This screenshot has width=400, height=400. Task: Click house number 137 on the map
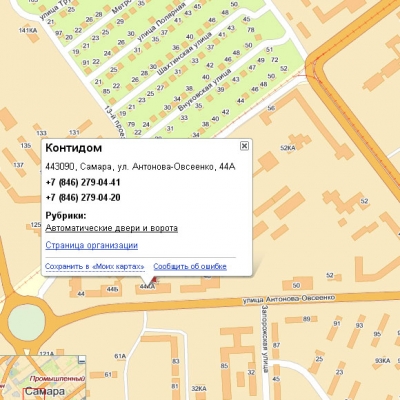[x=19, y=165]
